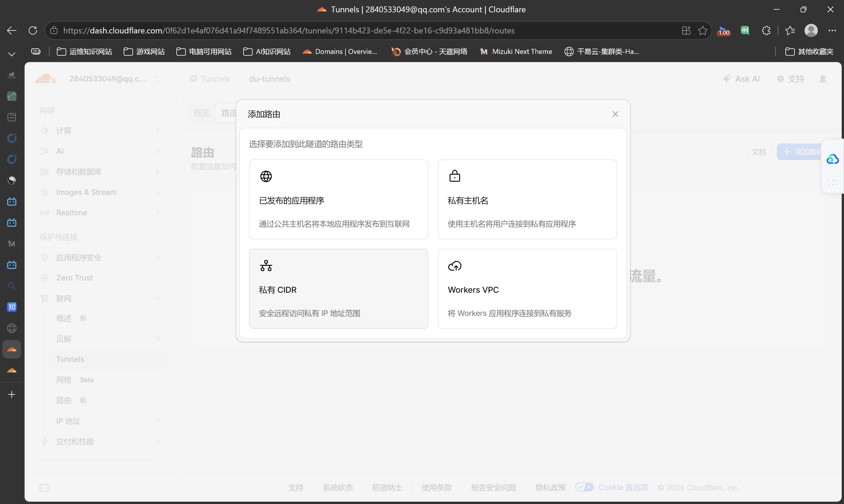The image size is (844, 504).
Task: Choose the 私有 CIDR route type card
Action: [338, 289]
